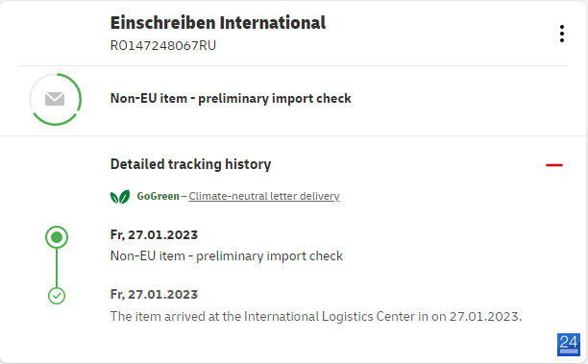Select the tracking number RO147248067RU

(163, 45)
